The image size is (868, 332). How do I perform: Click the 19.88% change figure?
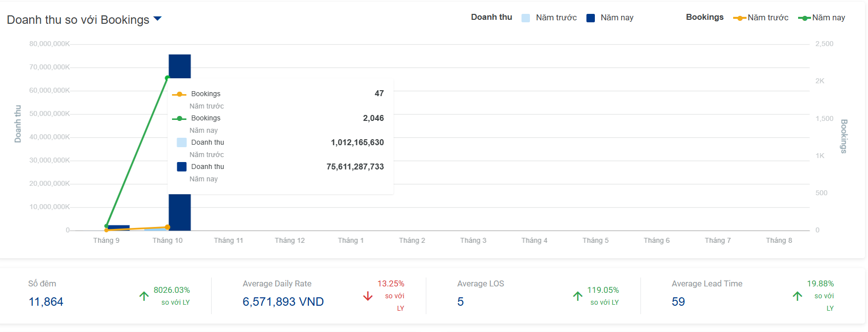pyautogui.click(x=820, y=283)
